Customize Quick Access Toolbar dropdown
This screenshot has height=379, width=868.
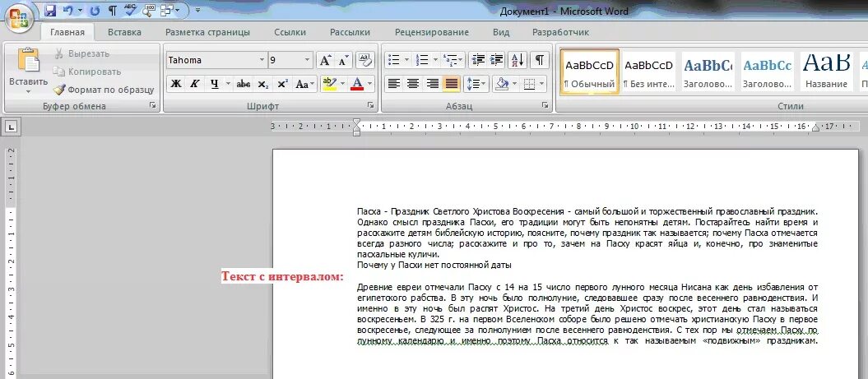(197, 10)
